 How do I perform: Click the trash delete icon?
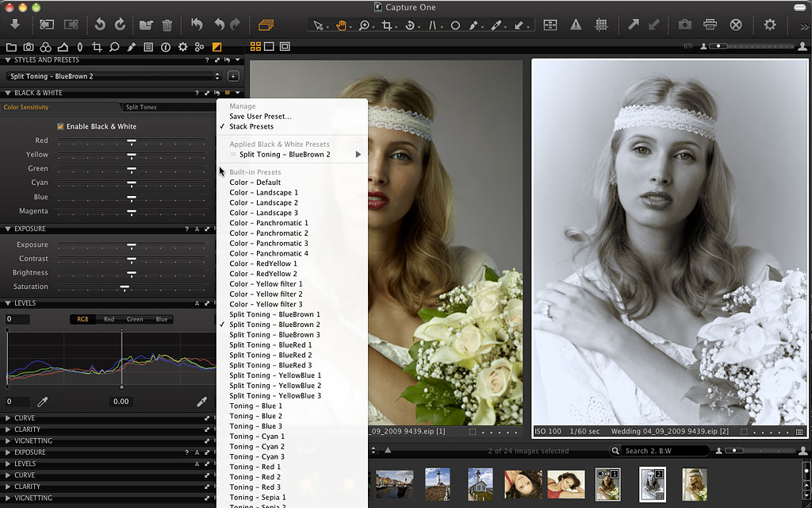(167, 25)
